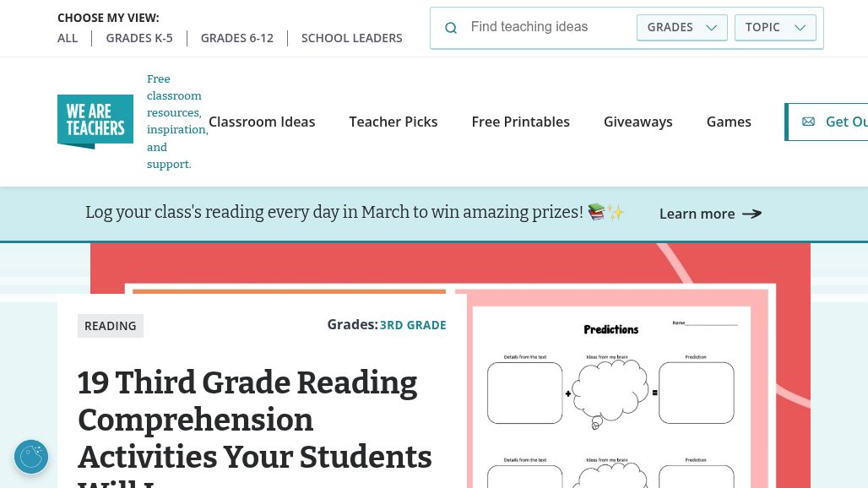Go to Free Printables
Viewport: 868px width, 488px height.
(x=521, y=122)
